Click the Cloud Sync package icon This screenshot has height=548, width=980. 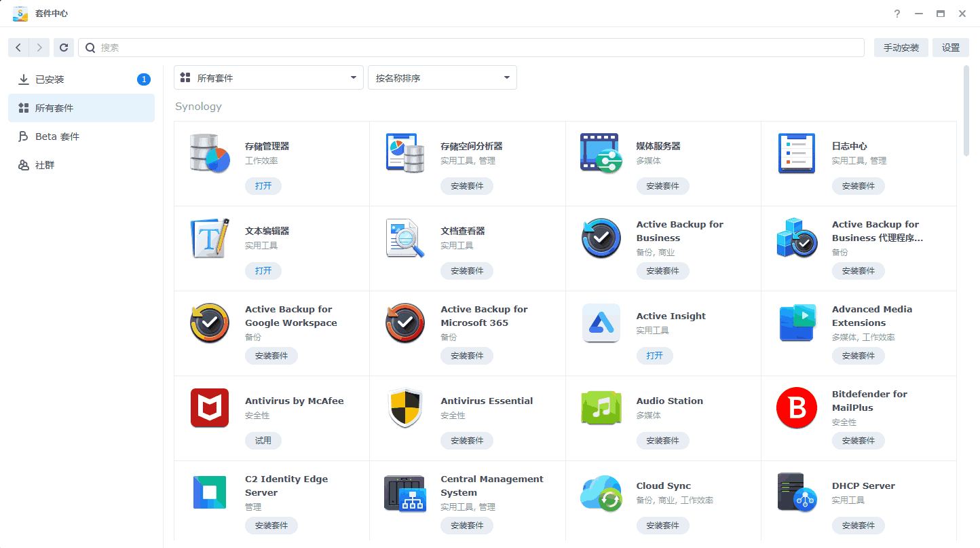(601, 492)
